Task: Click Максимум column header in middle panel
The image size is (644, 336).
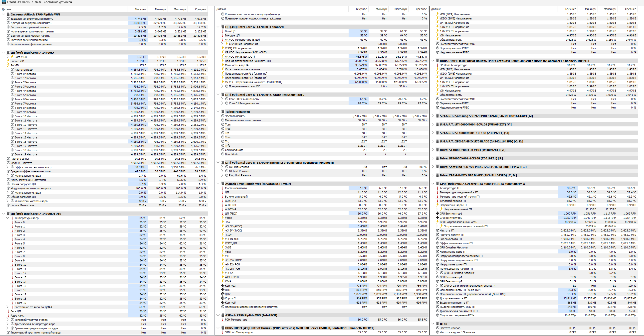Action: (401, 9)
